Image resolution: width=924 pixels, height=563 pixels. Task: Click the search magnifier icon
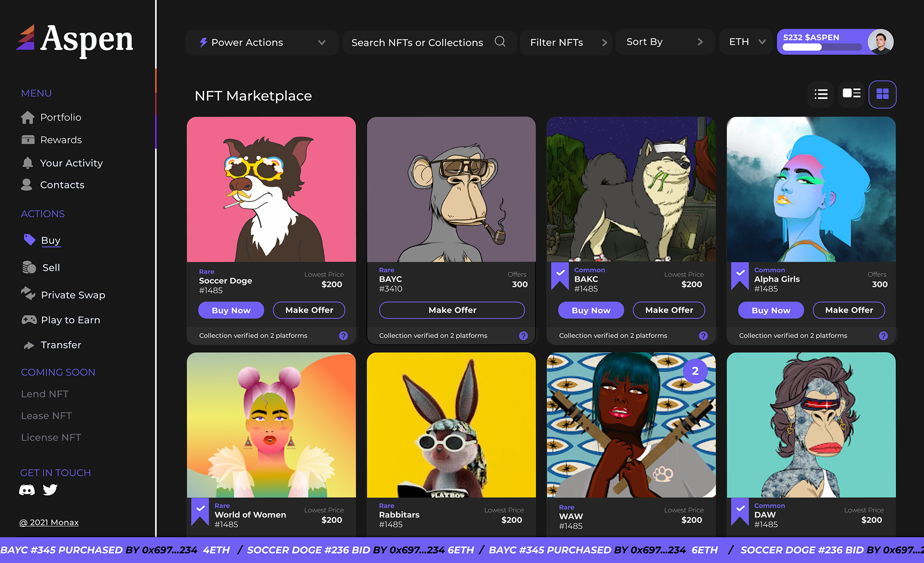click(500, 41)
